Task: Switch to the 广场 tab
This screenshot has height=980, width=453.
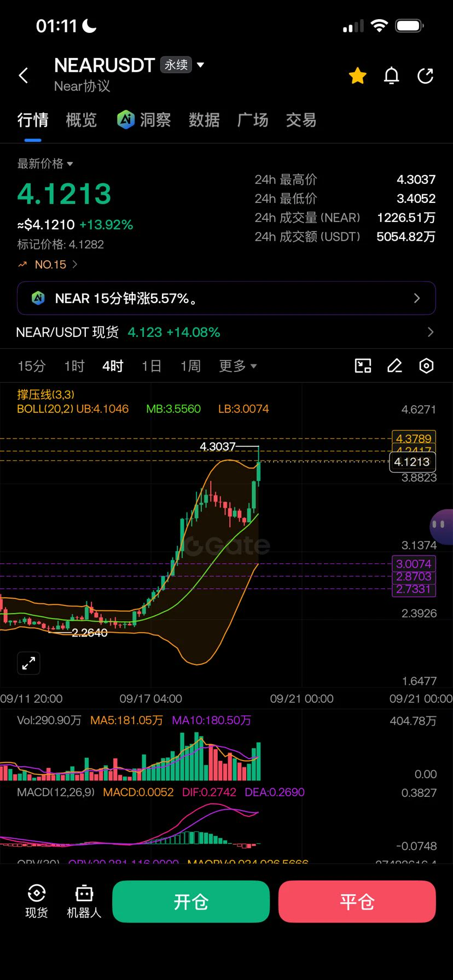Action: click(x=253, y=120)
